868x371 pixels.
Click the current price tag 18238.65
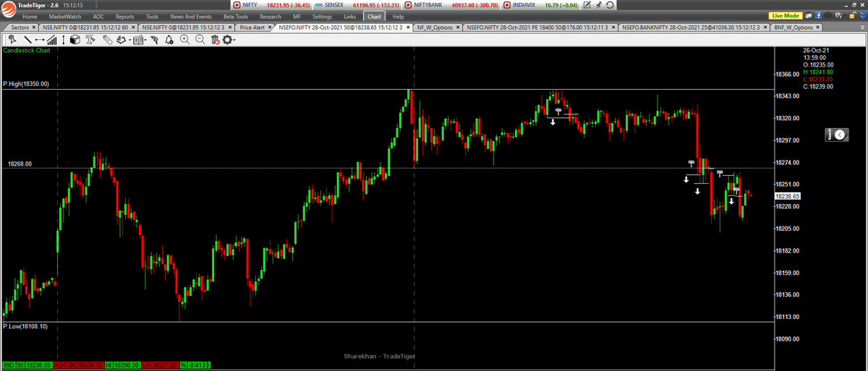[787, 196]
